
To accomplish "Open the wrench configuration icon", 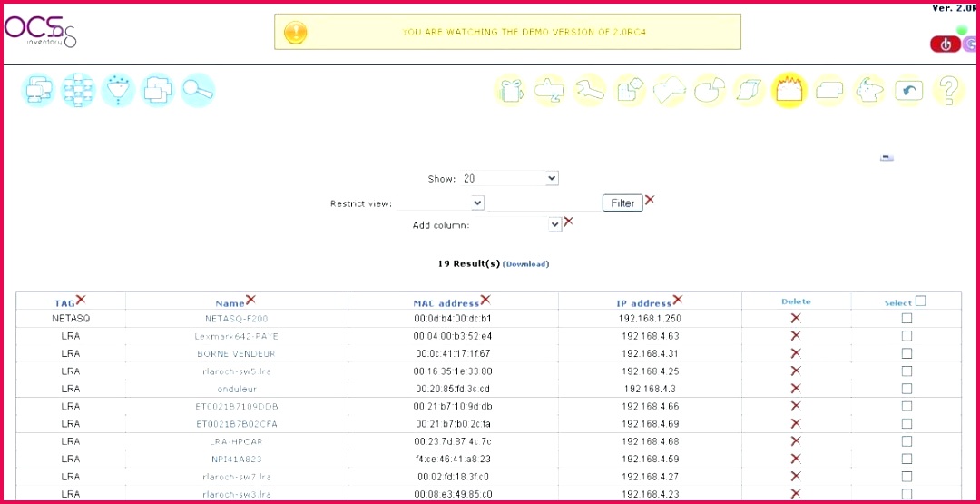I will (590, 91).
